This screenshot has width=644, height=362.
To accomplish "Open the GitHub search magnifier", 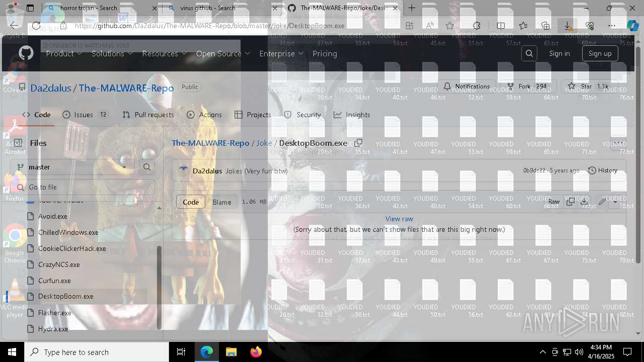I will (x=529, y=53).
